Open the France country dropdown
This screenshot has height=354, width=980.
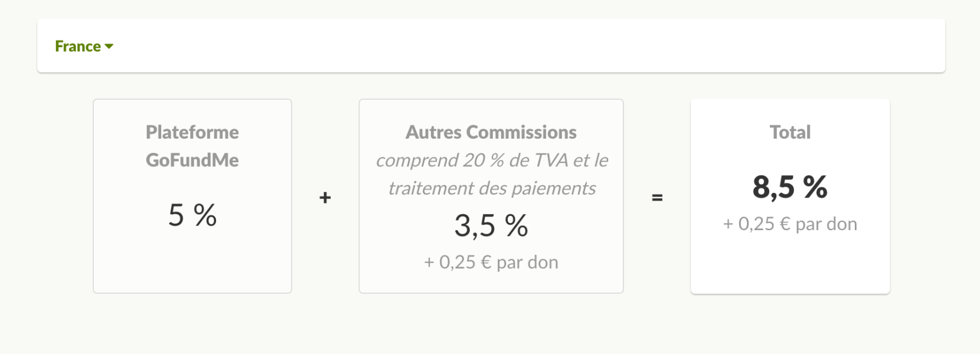coord(84,46)
